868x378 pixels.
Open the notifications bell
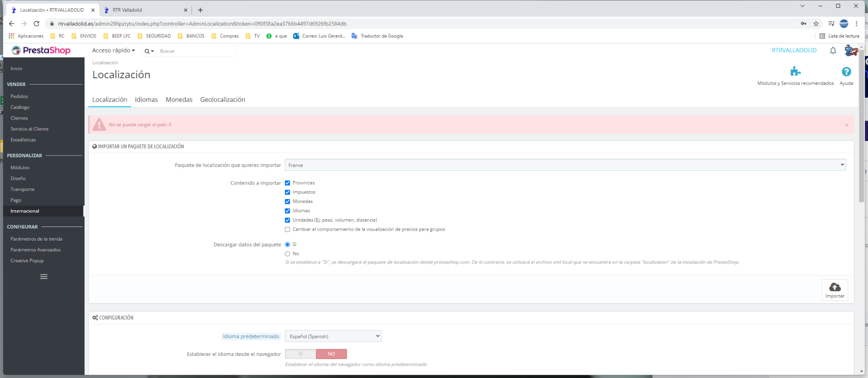(x=833, y=51)
